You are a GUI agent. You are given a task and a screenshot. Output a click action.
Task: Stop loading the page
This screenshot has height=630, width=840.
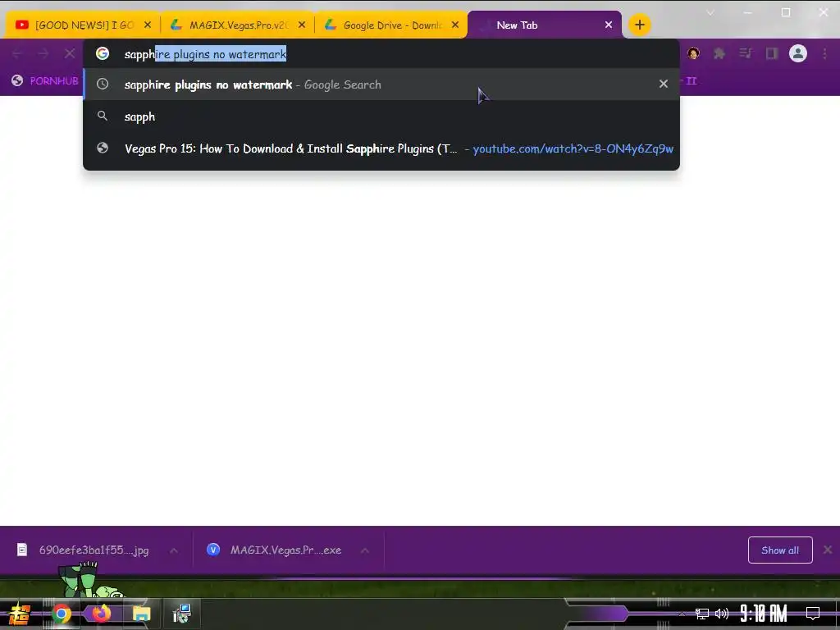pos(70,53)
